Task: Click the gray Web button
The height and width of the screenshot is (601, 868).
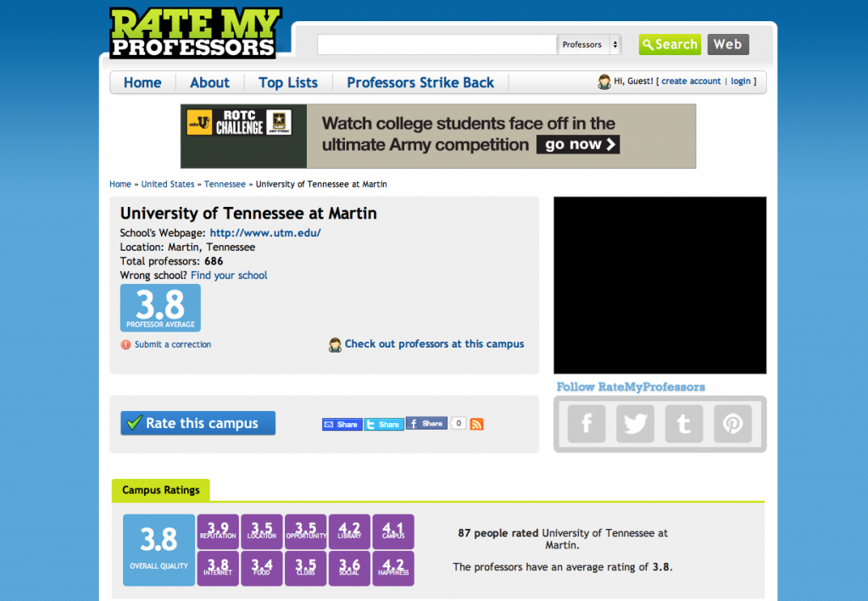Action: [728, 44]
